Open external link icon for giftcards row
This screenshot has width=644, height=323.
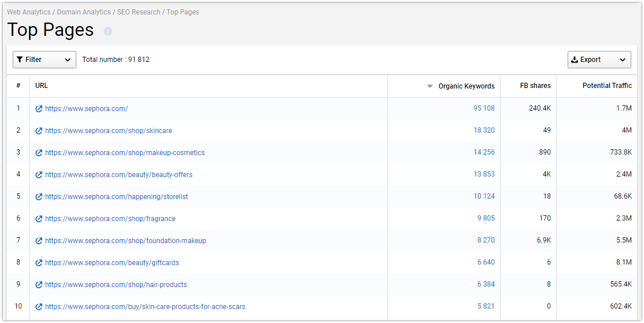39,263
